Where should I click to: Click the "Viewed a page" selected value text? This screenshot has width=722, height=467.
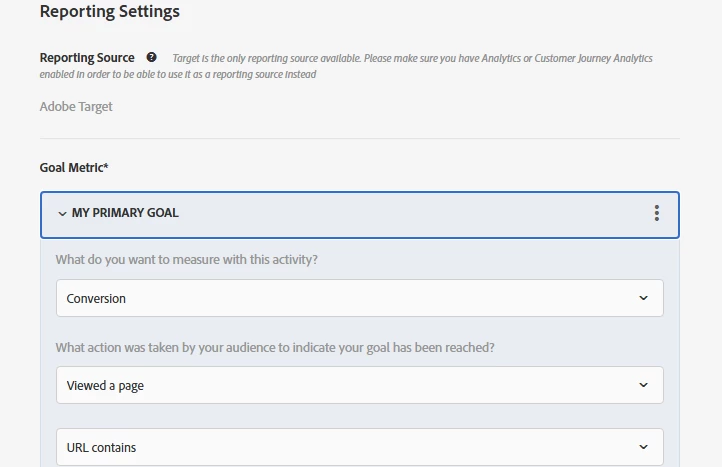(105, 385)
